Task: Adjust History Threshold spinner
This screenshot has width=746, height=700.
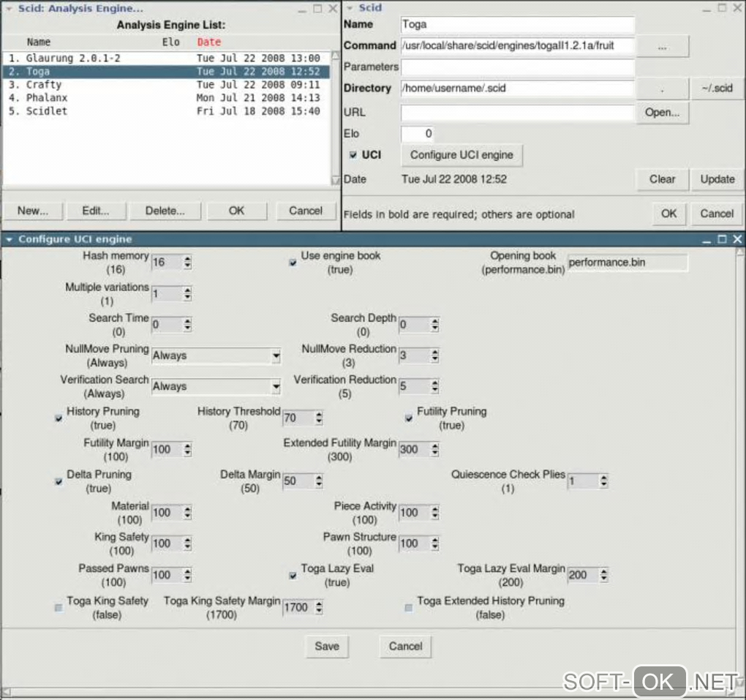Action: click(x=303, y=418)
